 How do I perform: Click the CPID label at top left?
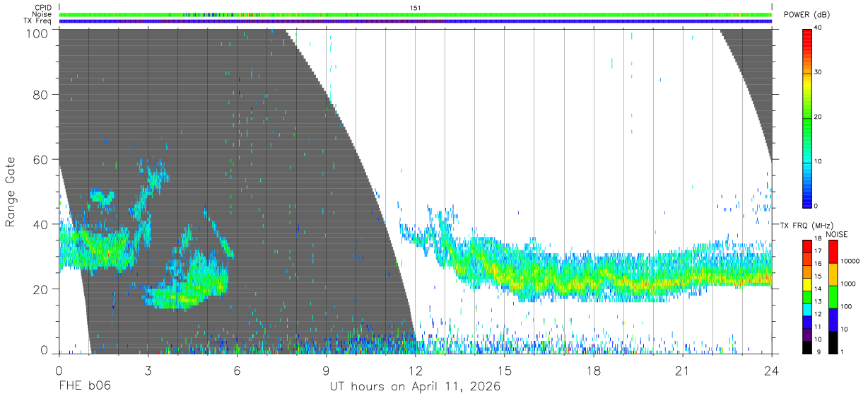tap(44, 8)
